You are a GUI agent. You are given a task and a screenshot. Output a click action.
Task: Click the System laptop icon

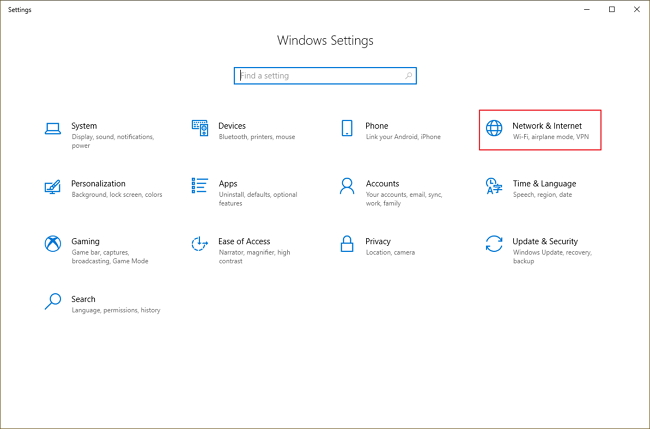[x=52, y=128]
